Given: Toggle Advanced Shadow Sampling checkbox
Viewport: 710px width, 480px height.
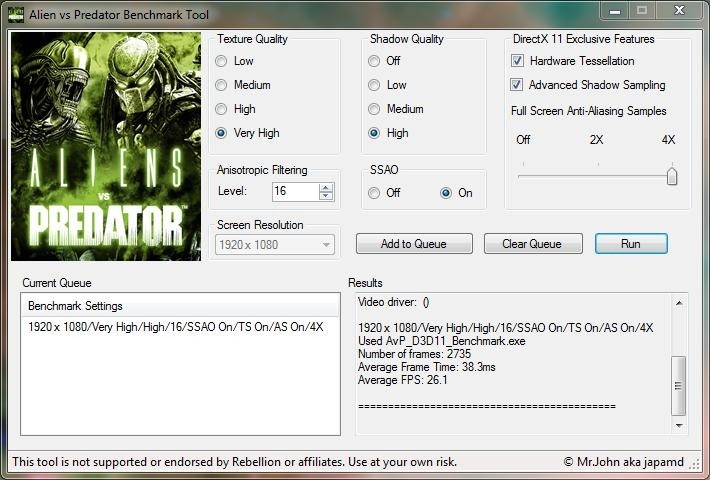Looking at the screenshot, I should [x=518, y=85].
